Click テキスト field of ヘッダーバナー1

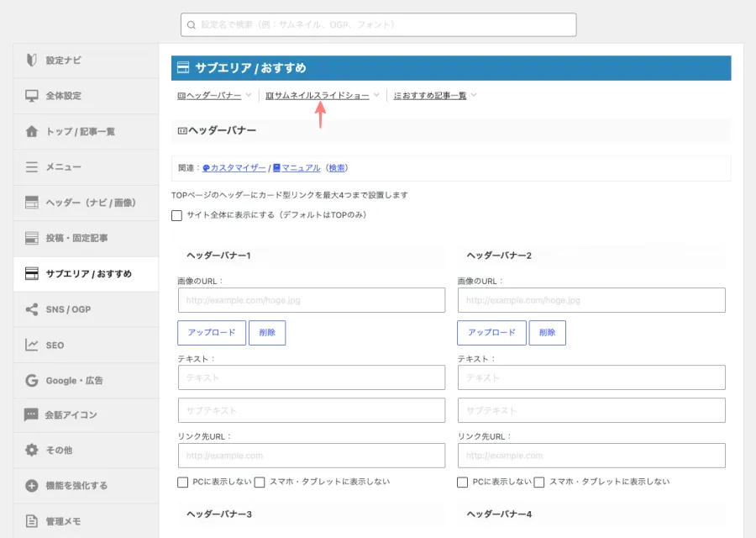[312, 377]
